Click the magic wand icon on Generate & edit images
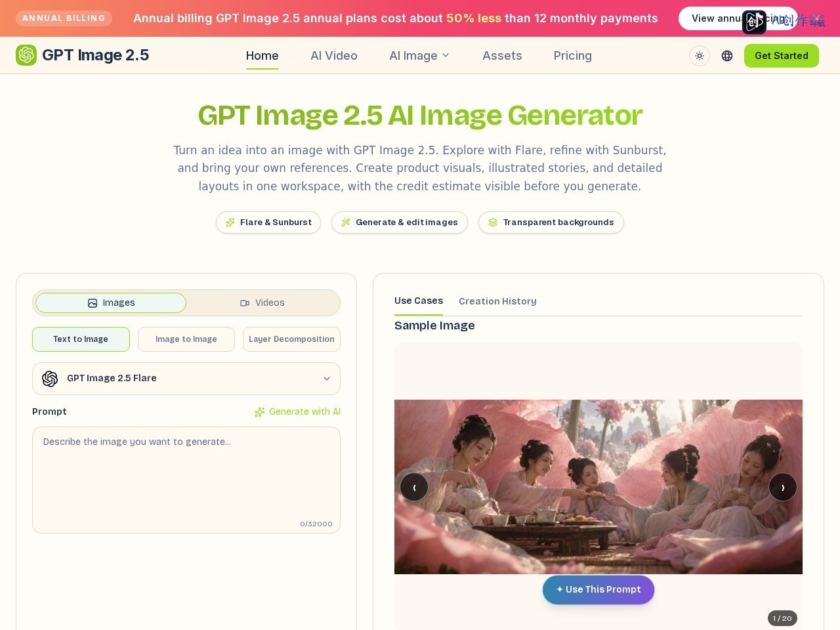Viewport: 840px width, 630px height. (x=346, y=222)
